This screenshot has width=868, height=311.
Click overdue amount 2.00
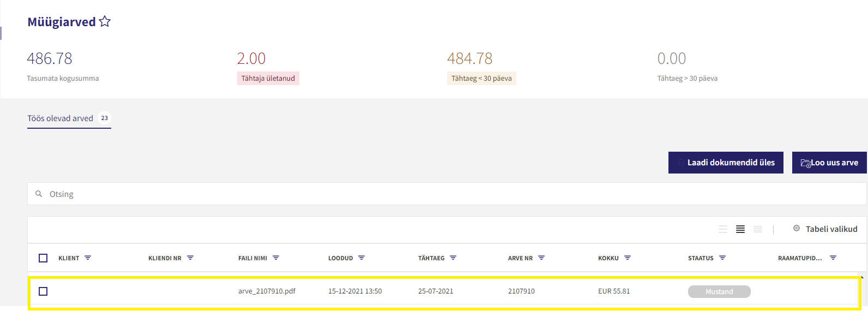coord(251,58)
